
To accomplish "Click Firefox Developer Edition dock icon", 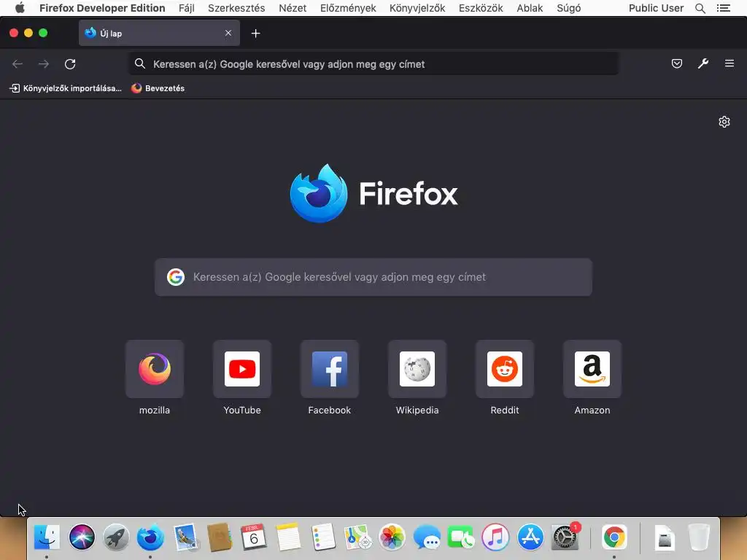I will coord(150,537).
